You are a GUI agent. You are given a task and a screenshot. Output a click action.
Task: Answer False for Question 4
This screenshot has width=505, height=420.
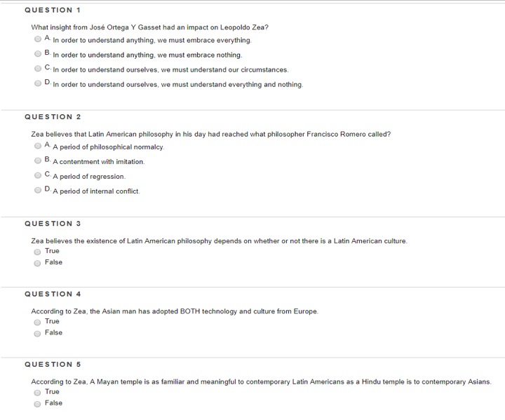38,333
